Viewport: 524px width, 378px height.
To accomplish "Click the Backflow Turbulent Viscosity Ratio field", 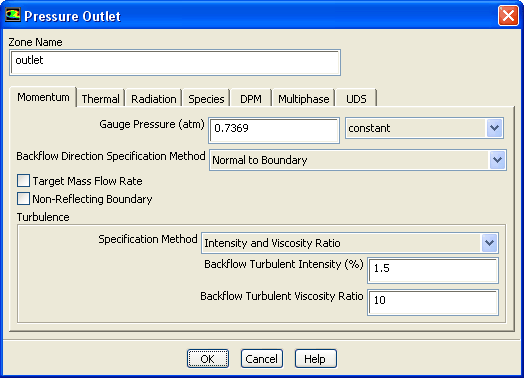I will click(x=433, y=302).
